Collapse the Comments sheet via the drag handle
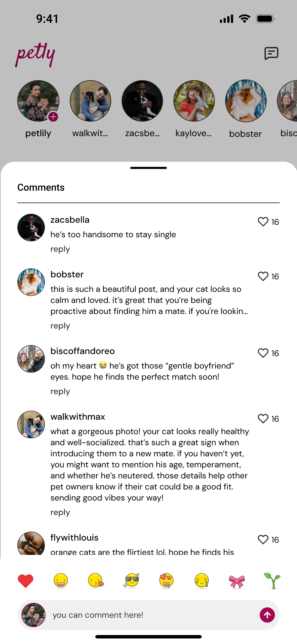 (x=148, y=168)
